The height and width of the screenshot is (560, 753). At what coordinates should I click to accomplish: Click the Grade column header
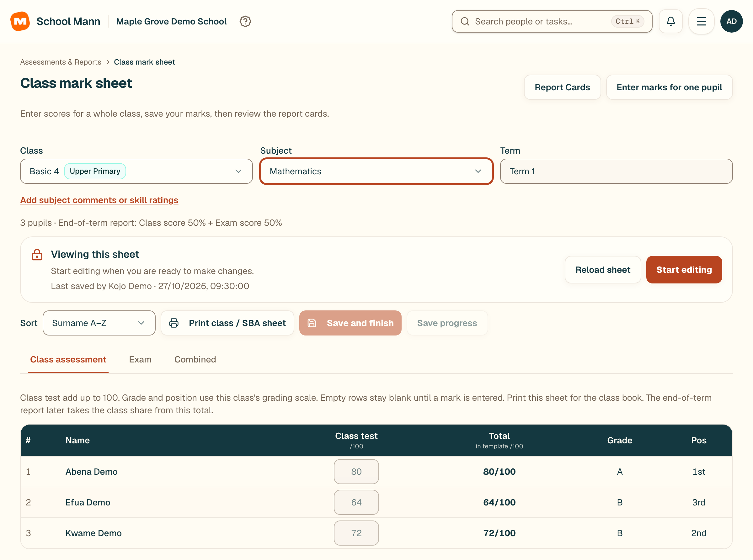[620, 440]
